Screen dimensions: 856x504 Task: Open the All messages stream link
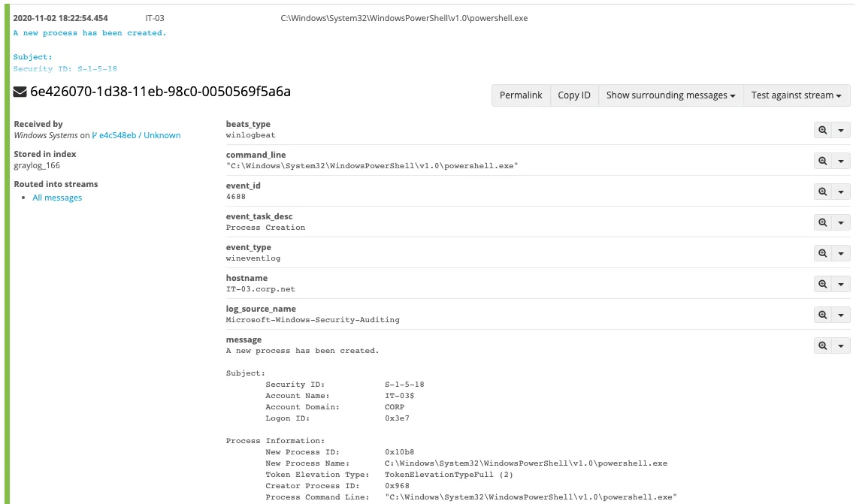pos(57,198)
